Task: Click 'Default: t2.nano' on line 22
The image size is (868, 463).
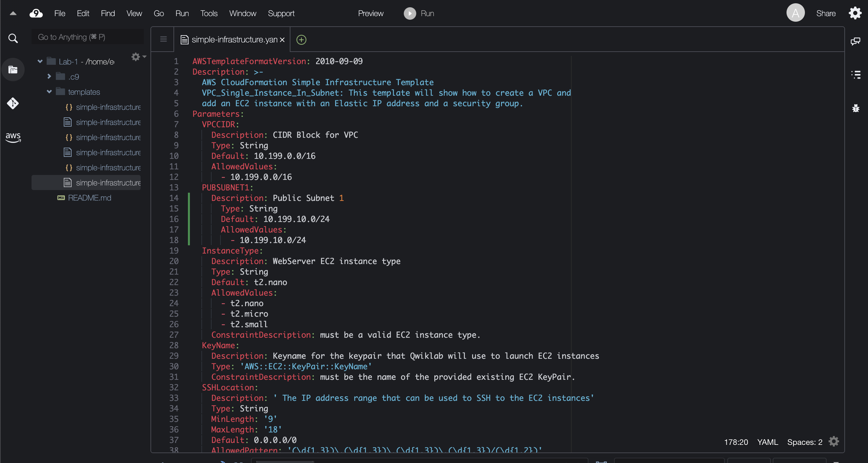Action: coord(249,282)
